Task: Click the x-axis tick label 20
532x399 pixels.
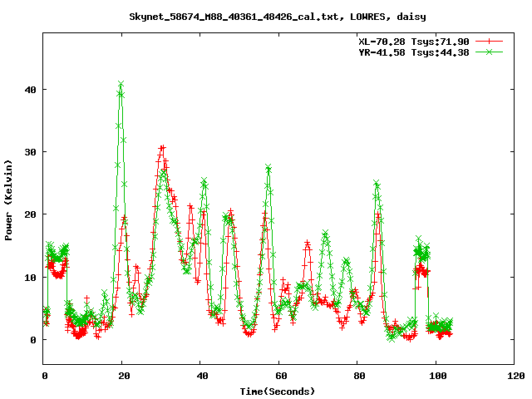Action: tap(124, 376)
